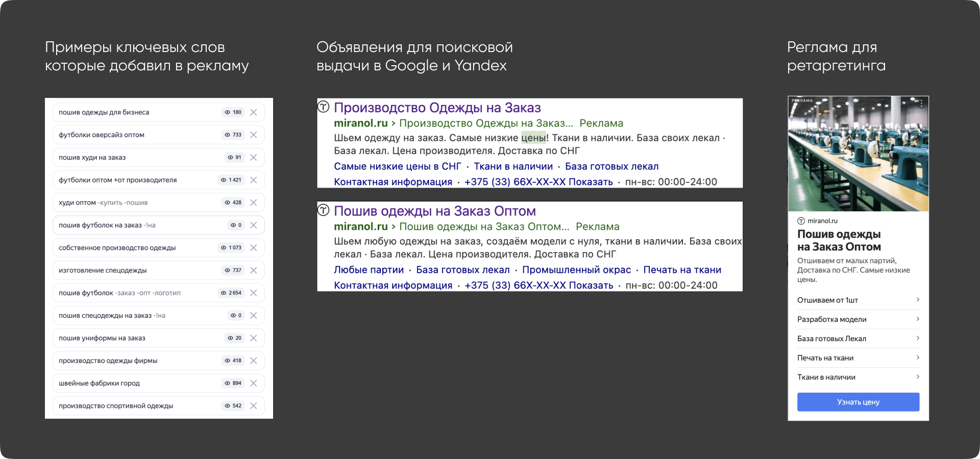
Task: Open 'Самые низкие цены в СНГ' sitelink
Action: tap(398, 166)
